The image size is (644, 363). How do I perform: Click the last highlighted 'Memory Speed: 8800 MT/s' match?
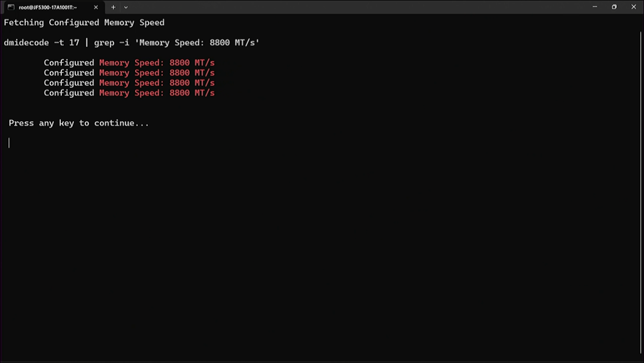tap(157, 93)
